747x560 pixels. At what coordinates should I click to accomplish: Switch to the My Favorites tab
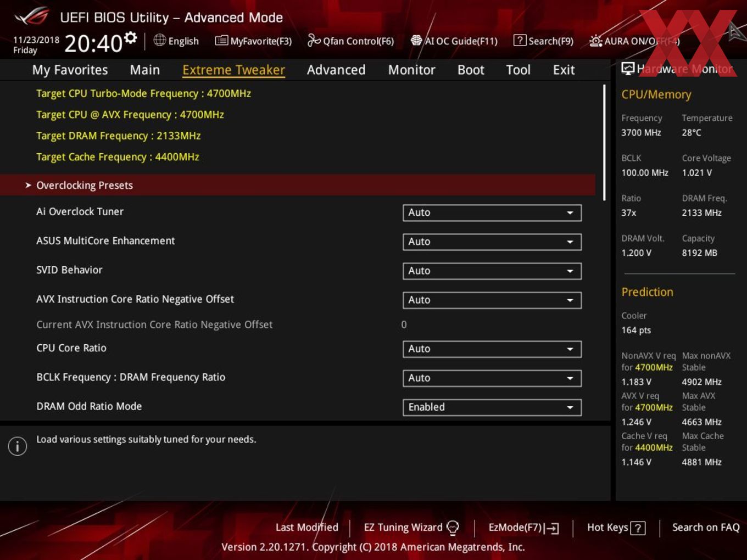tap(70, 70)
